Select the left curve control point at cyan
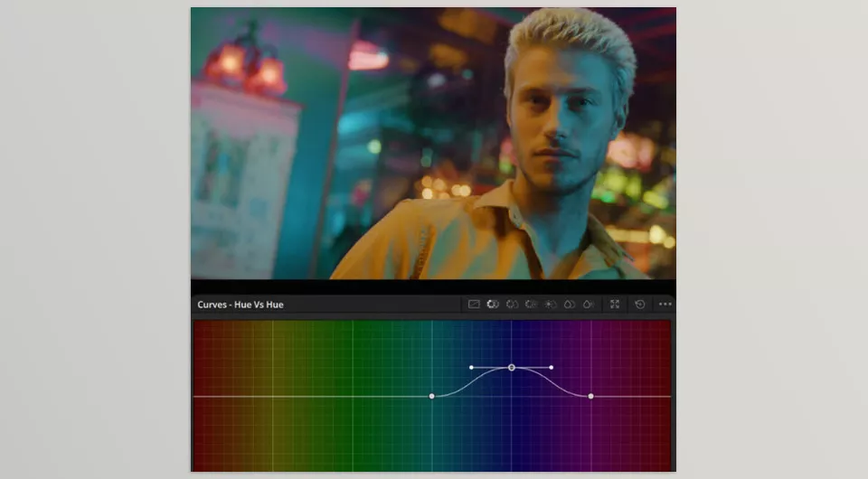This screenshot has width=868, height=479. [x=432, y=396]
